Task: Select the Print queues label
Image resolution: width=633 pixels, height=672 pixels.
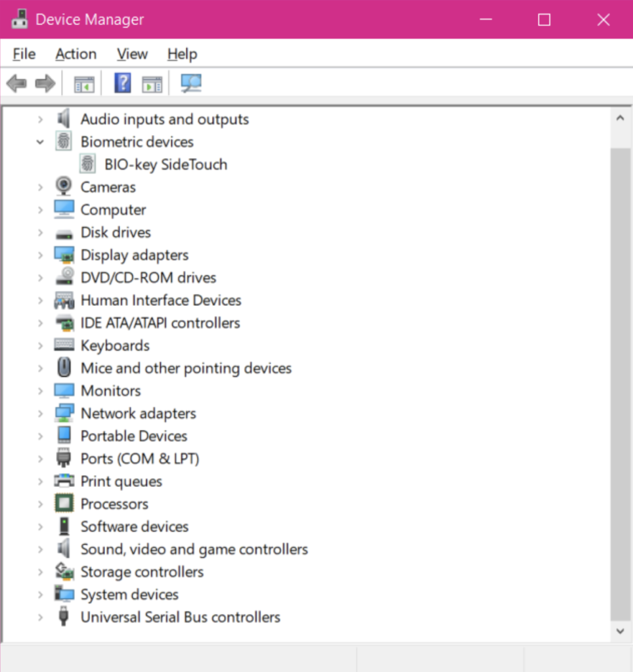Action: [121, 481]
